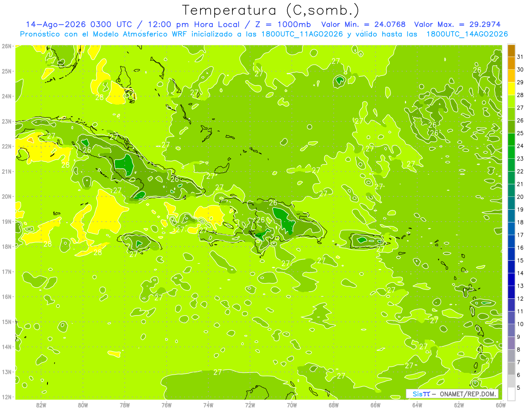Click the '12:00 pm Hora Local' text
The width and height of the screenshot is (532, 411).
(x=193, y=24)
